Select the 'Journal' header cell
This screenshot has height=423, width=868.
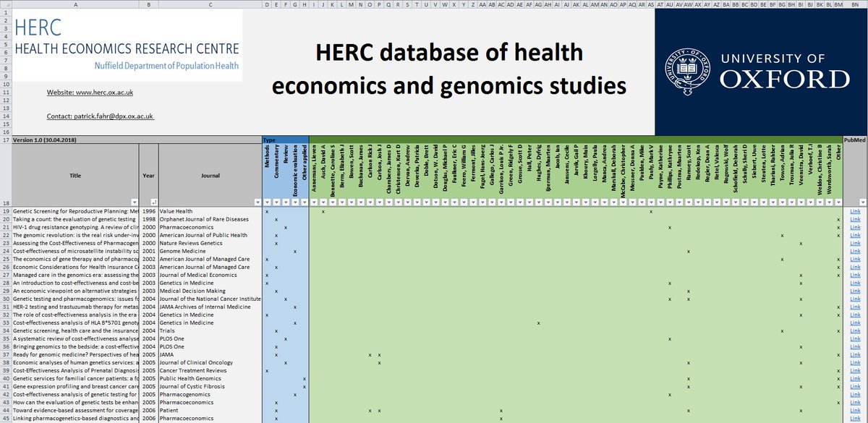210,175
